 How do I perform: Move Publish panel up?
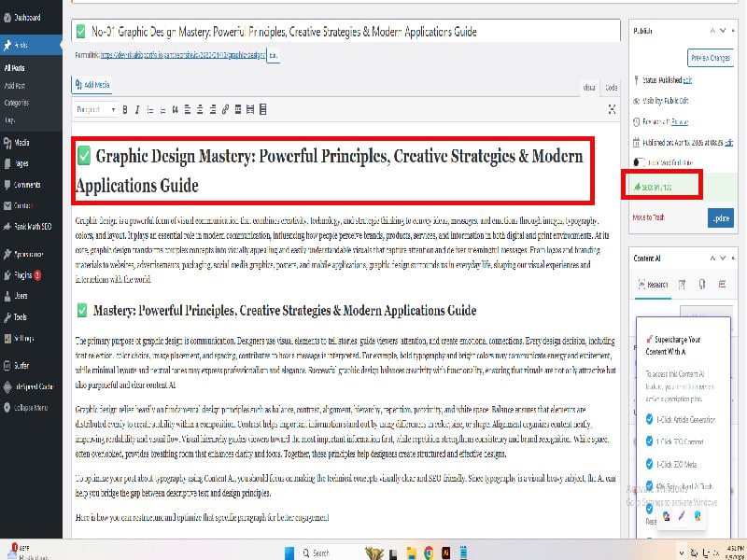coord(712,31)
